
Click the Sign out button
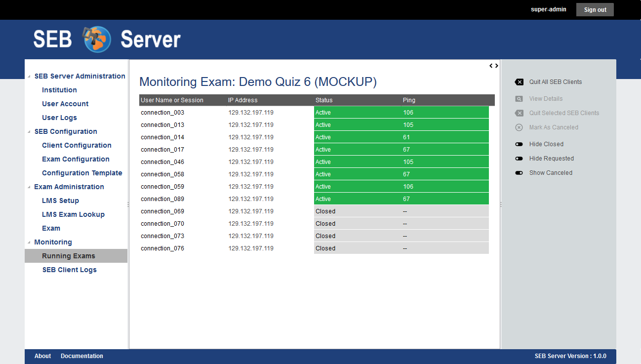pyautogui.click(x=595, y=10)
